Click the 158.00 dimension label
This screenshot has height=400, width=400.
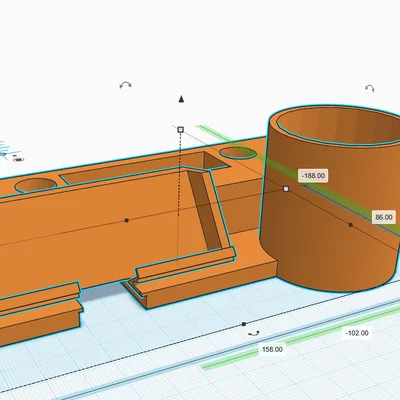(272, 349)
